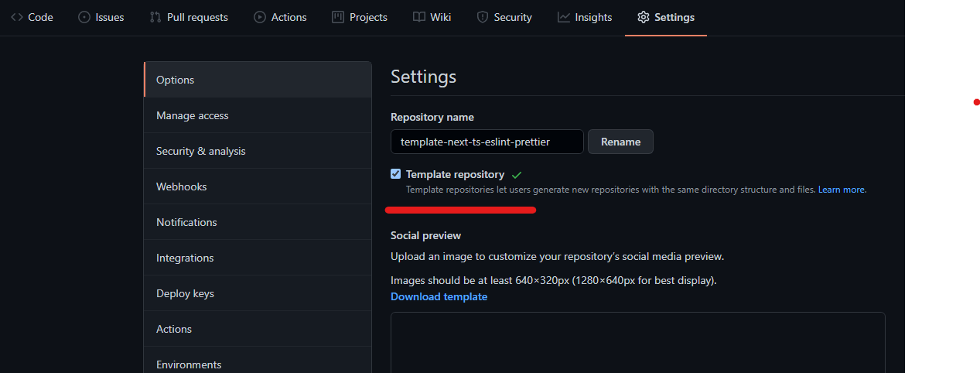The width and height of the screenshot is (980, 373).
Task: Rename the repository with Rename button
Action: click(620, 142)
